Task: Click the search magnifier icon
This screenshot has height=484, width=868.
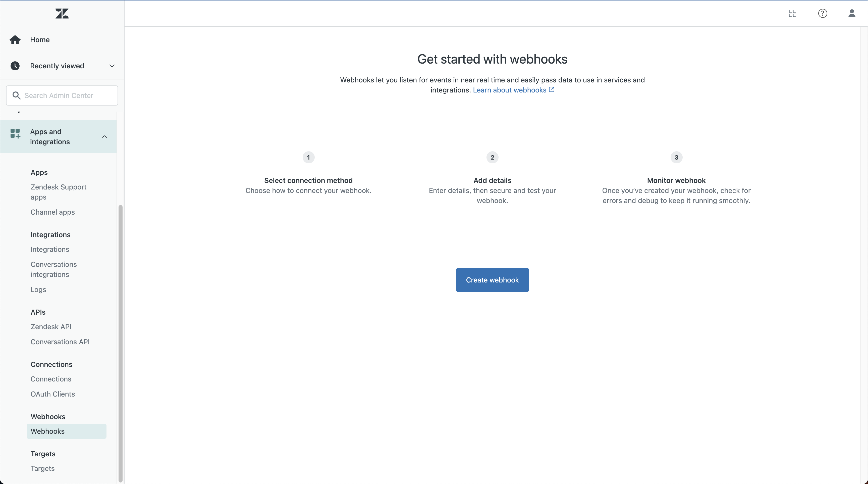Action: point(16,95)
